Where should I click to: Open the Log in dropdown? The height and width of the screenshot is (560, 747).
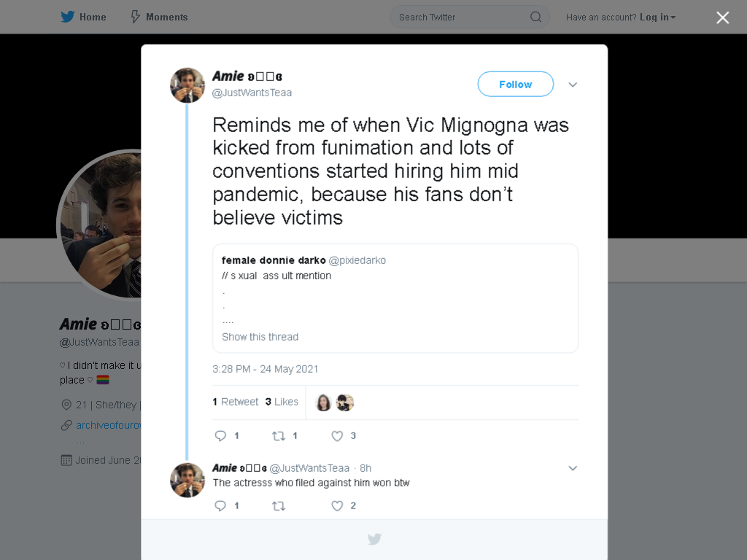click(657, 17)
